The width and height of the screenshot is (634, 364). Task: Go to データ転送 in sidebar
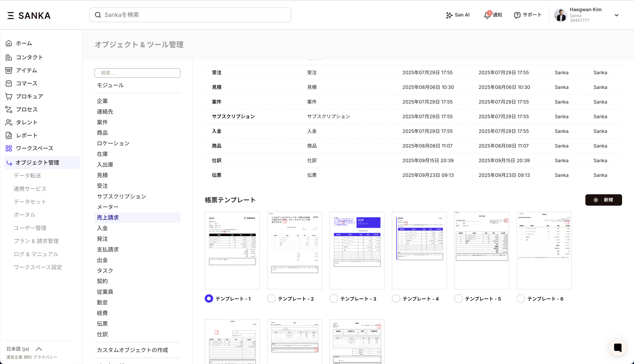coord(27,176)
